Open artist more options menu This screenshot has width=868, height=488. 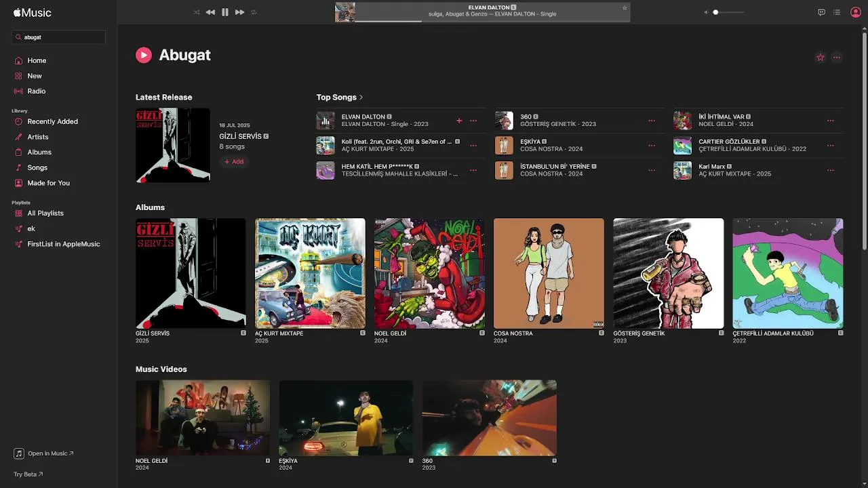pos(837,57)
